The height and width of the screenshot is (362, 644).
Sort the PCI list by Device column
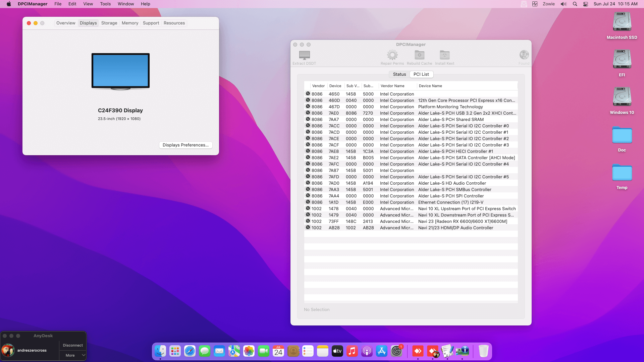(335, 86)
